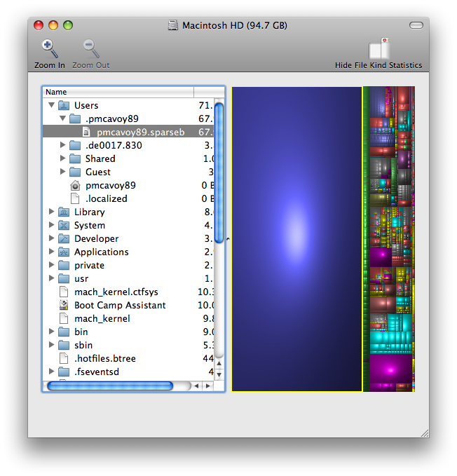Screen dimensions: 457x476
Task: Select the pmcavoy89.sparseb file name
Action: click(141, 132)
